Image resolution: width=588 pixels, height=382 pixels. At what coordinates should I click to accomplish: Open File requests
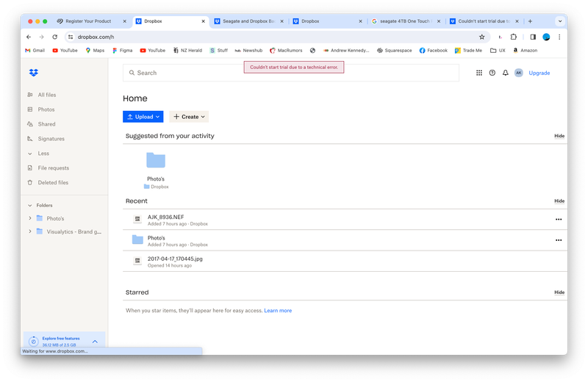48,168
